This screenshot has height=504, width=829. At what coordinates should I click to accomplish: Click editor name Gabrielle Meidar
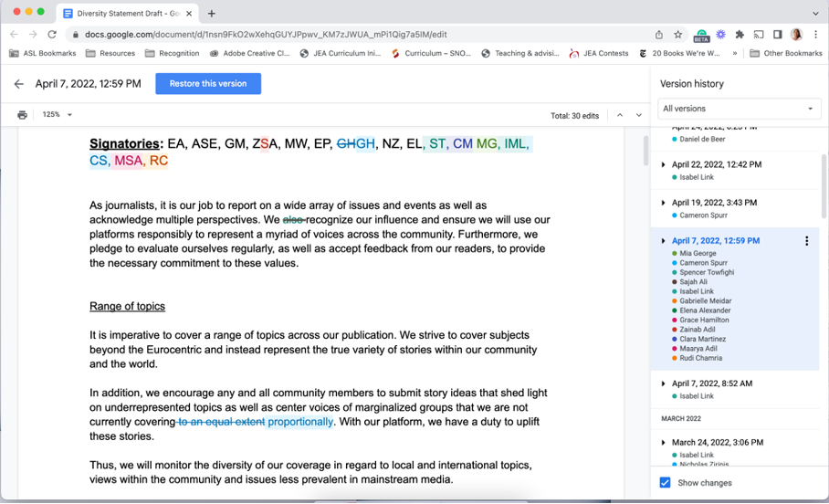pyautogui.click(x=705, y=301)
